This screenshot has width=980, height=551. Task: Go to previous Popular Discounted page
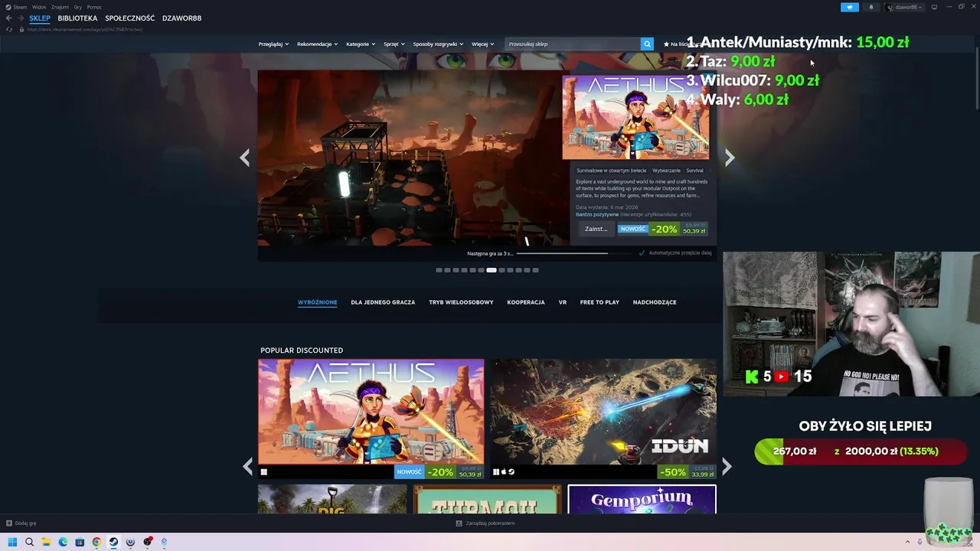[x=247, y=466]
